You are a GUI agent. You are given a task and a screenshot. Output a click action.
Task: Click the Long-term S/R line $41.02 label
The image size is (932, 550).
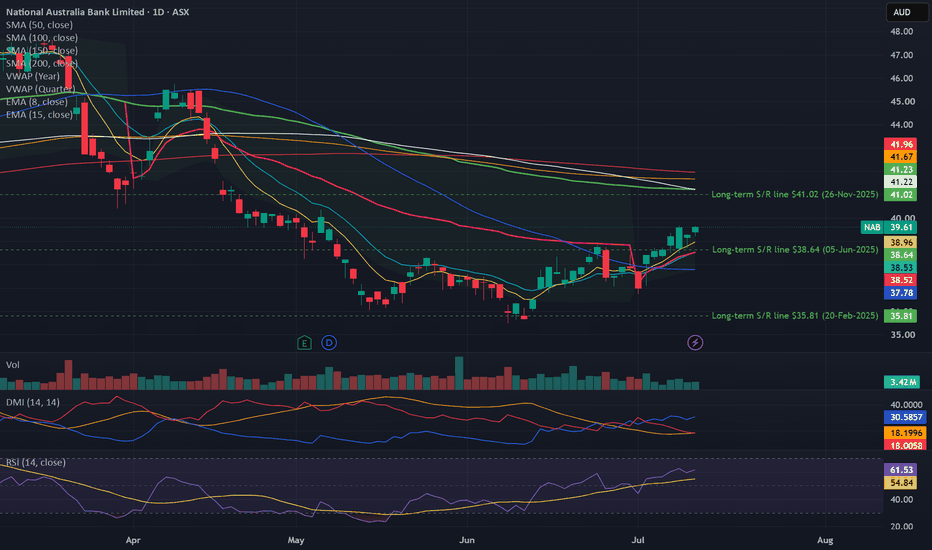pos(795,194)
